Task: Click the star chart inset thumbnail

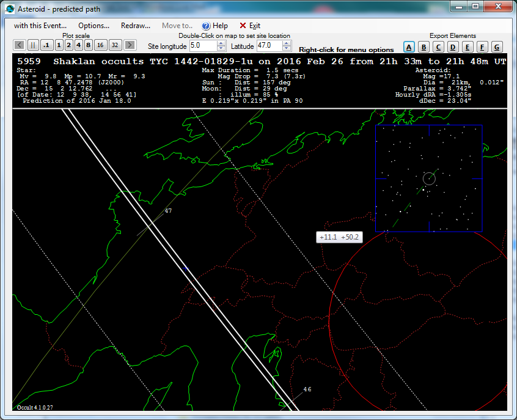Action: click(428, 178)
